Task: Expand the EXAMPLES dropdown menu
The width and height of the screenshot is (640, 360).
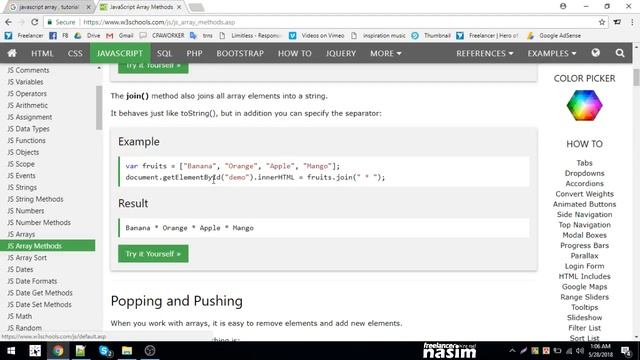Action: coord(551,53)
